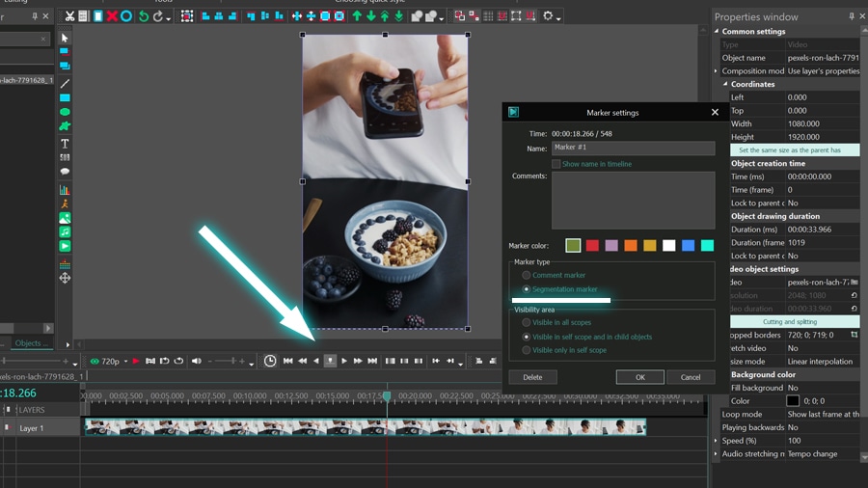Collapse the Coordinates section
The width and height of the screenshot is (868, 488).
(x=725, y=84)
